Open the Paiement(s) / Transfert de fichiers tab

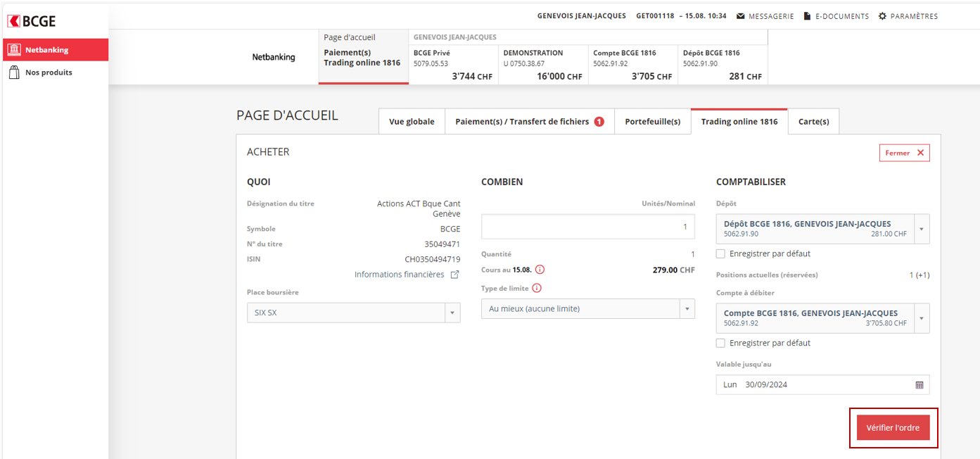coord(530,122)
